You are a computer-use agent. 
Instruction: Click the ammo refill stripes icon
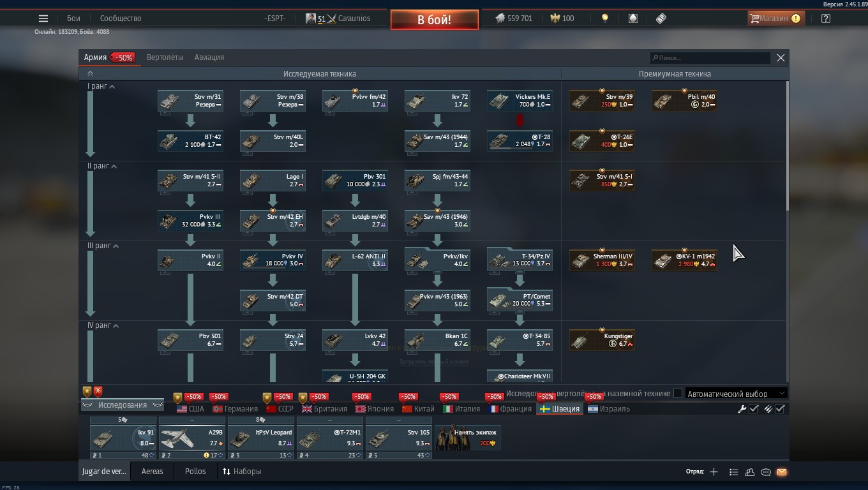point(768,409)
